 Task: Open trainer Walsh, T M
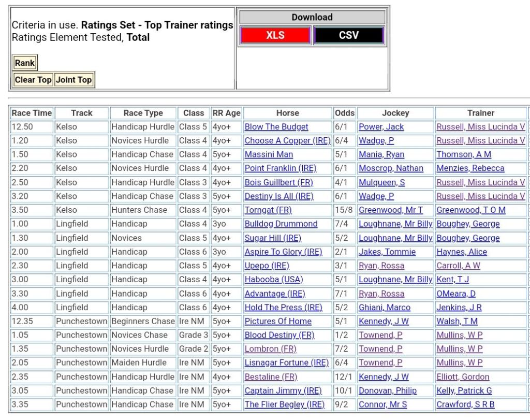tap(457, 321)
